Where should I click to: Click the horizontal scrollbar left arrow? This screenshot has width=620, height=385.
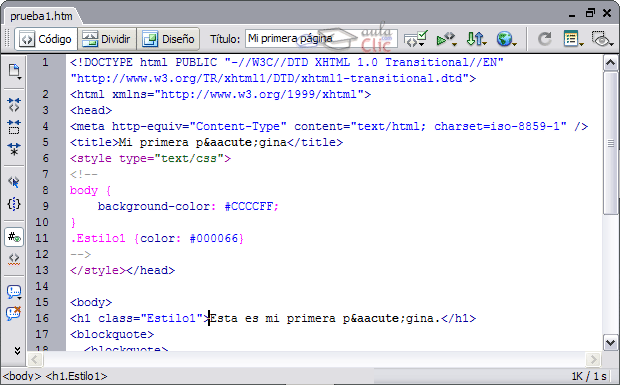(x=34, y=359)
